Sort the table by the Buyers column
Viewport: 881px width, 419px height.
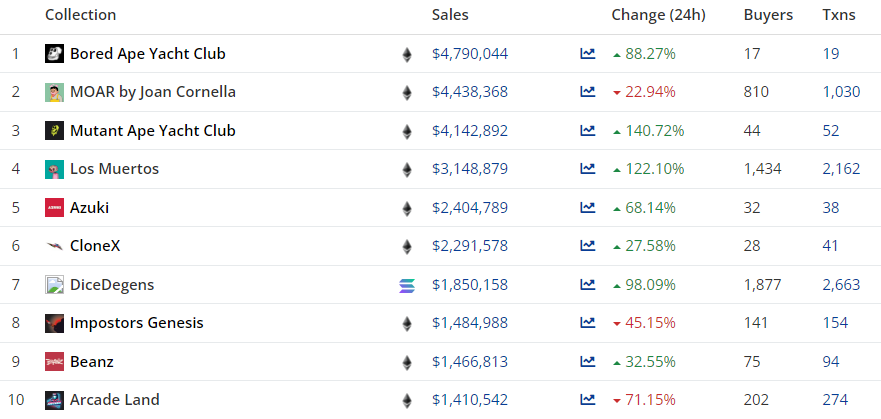click(x=768, y=15)
